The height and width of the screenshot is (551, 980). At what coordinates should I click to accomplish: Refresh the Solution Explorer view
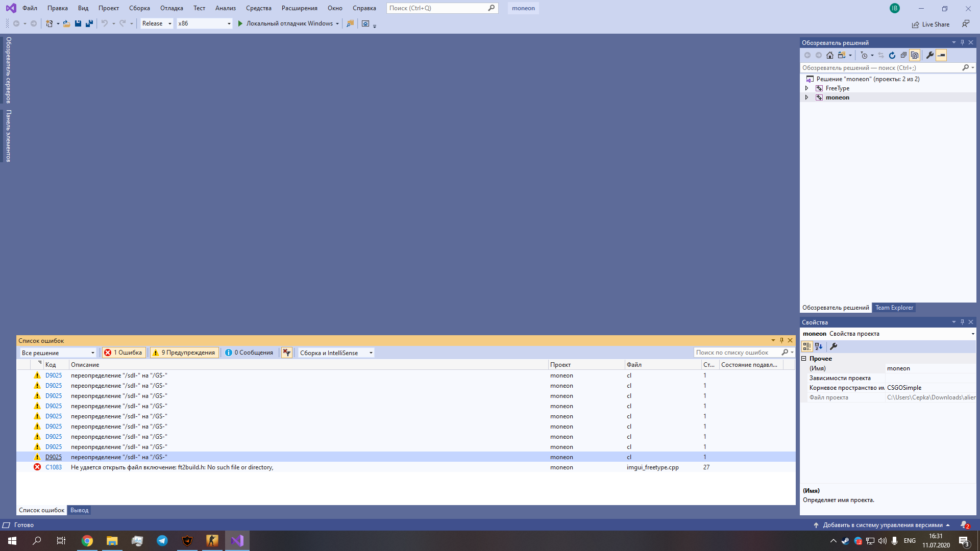(x=892, y=55)
